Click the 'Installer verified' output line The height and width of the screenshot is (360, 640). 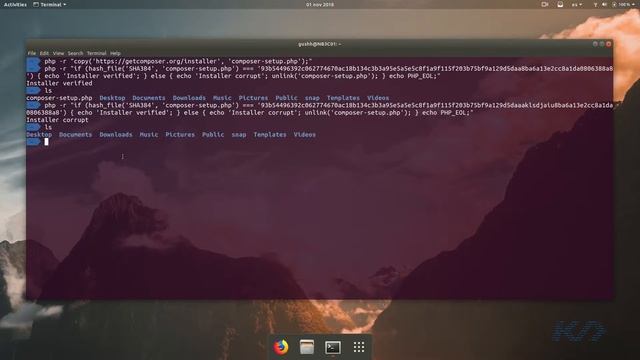point(59,83)
